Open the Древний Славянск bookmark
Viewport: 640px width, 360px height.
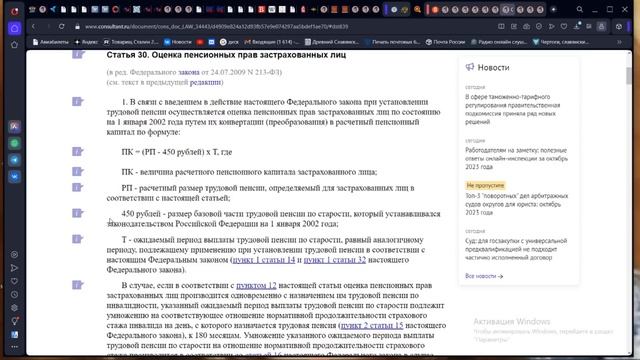(x=331, y=42)
